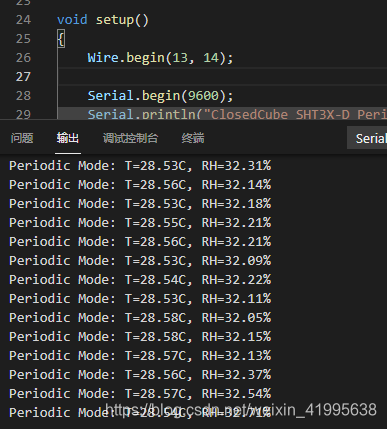Click output line 'T=28.53C, RH=32.11%'

(140, 299)
